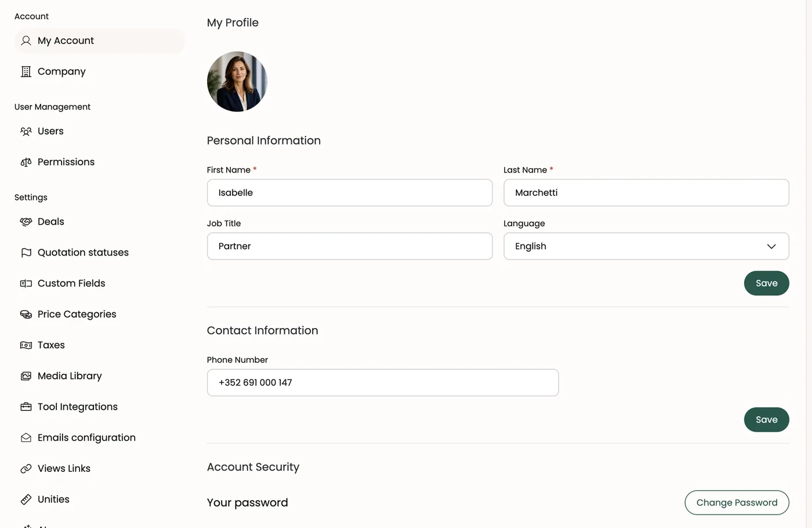The width and height of the screenshot is (812, 528).
Task: Click the Company building icon
Action: (26, 71)
